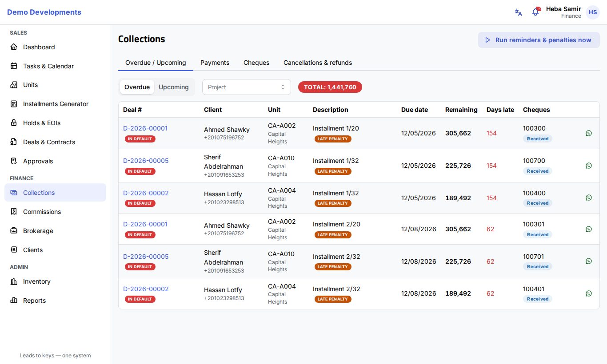
Task: Click the Deals & Contracts document icon
Action: coord(14,142)
